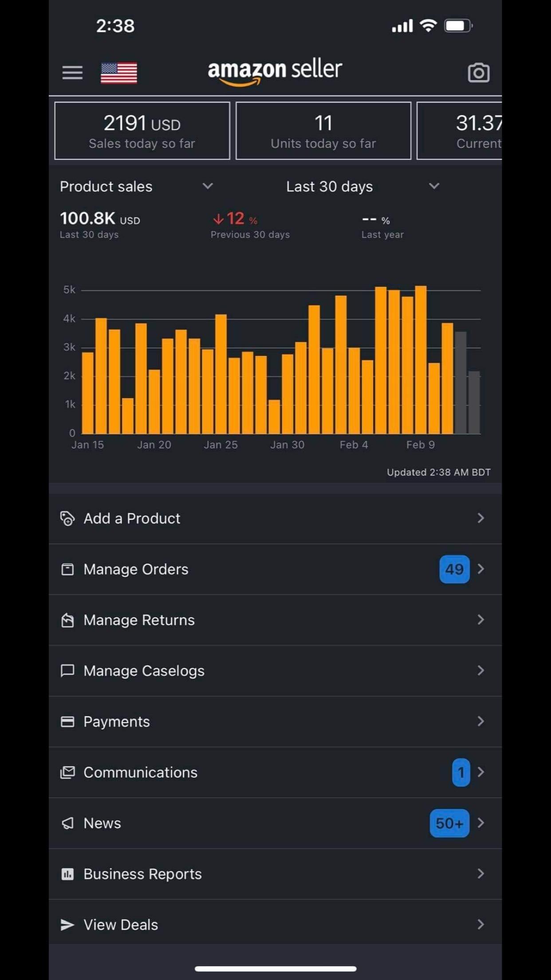Tap the News megaphone icon
Image resolution: width=551 pixels, height=980 pixels.
67,823
